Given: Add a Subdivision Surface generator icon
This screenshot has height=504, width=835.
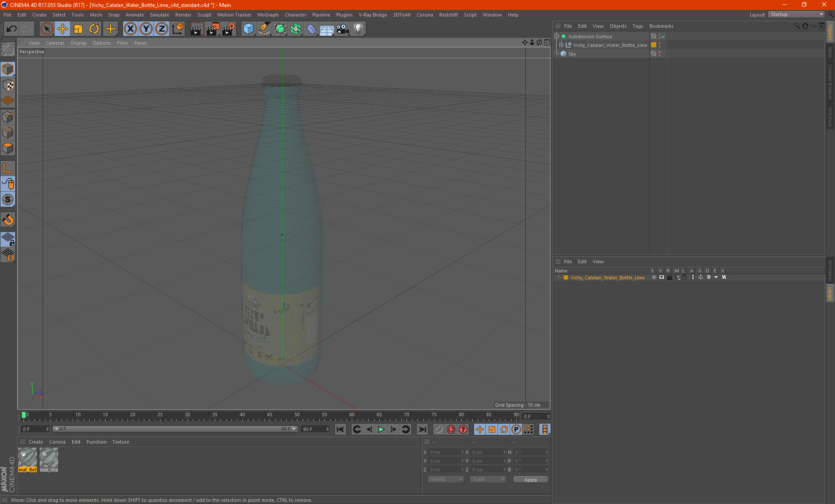Looking at the screenshot, I should (x=280, y=29).
